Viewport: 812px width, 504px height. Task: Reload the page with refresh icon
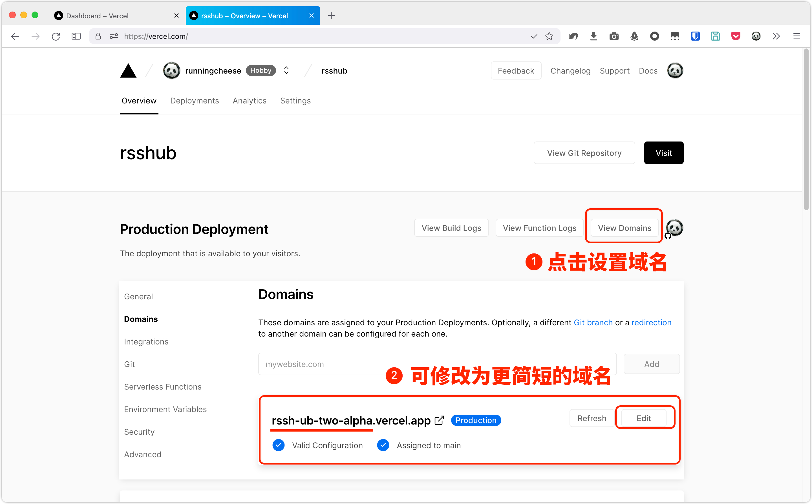56,36
